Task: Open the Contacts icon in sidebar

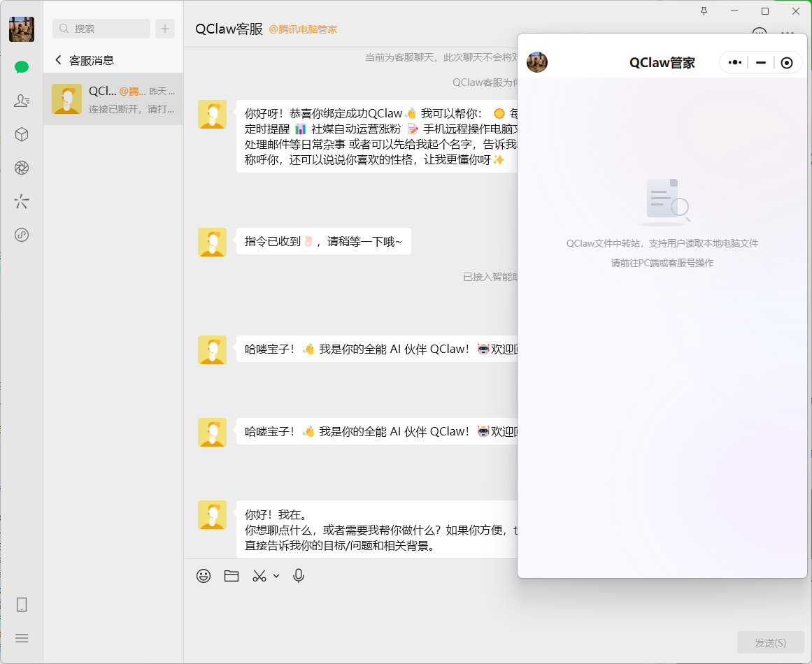Action: pyautogui.click(x=22, y=101)
